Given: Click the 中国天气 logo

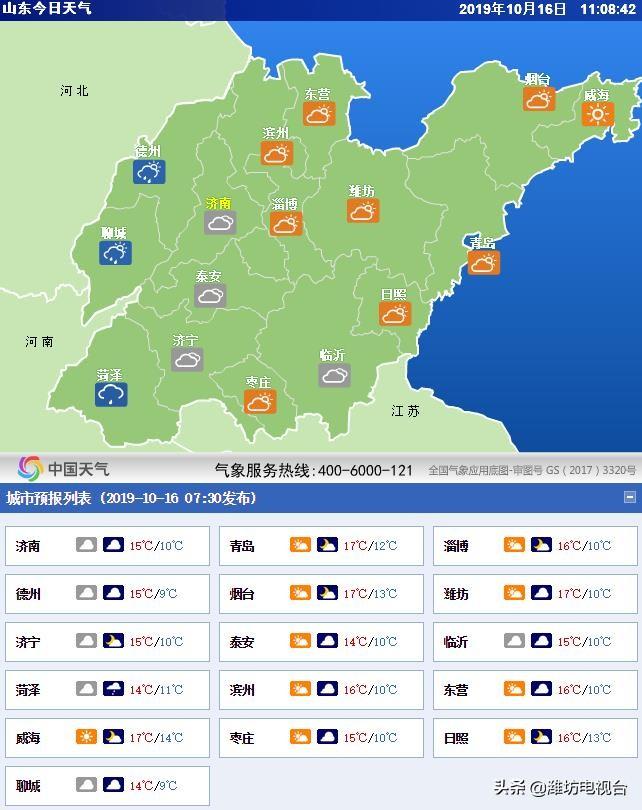Looking at the screenshot, I should (64, 468).
